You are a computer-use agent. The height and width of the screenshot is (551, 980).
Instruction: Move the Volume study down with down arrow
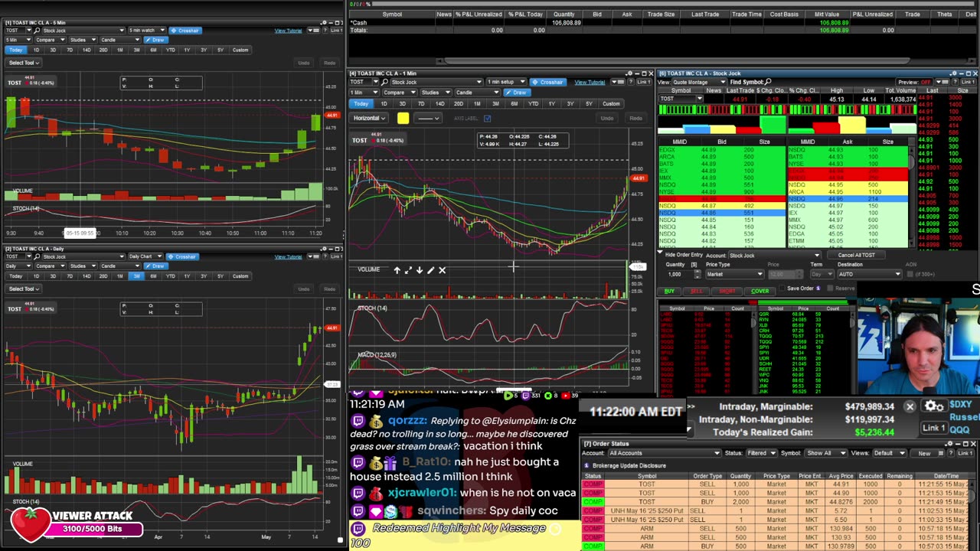tap(419, 270)
